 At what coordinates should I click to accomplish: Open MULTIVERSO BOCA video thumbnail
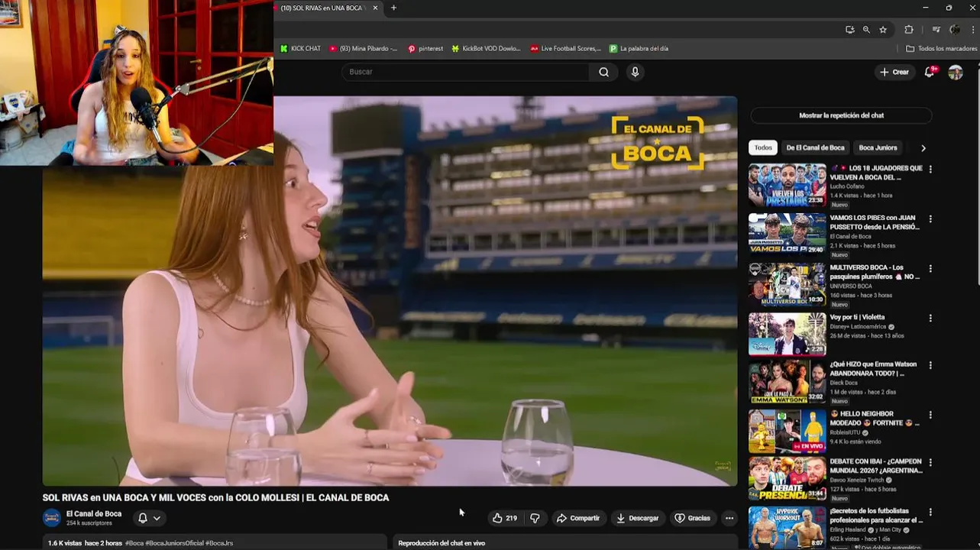(787, 284)
